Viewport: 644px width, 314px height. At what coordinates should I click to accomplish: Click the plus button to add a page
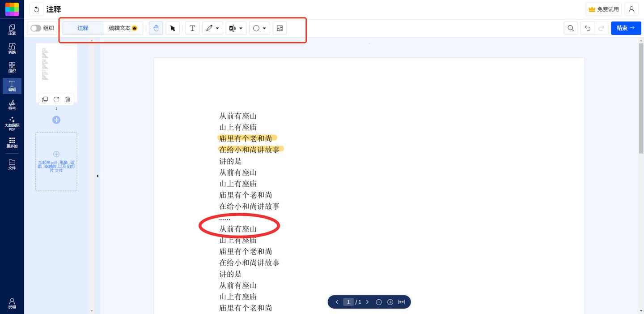point(56,120)
